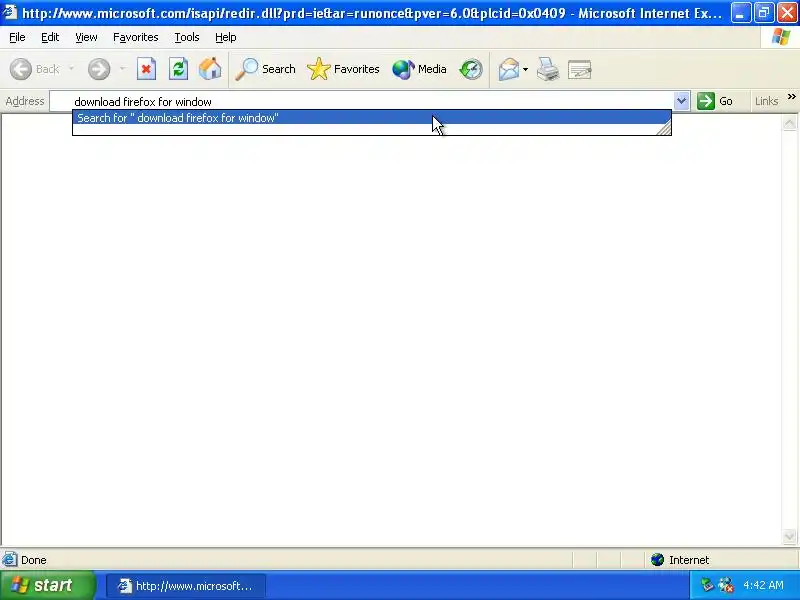Click the network connection tray icon
The image size is (800, 600).
(707, 585)
